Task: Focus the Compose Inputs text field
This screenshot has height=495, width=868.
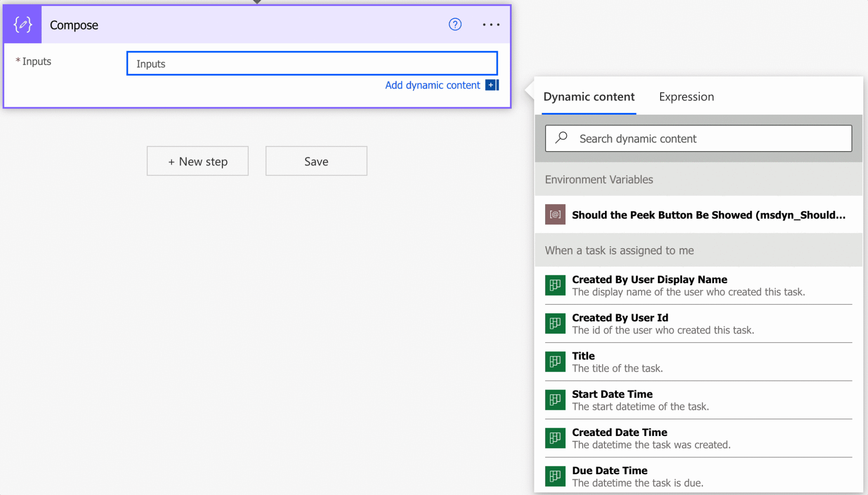Action: pos(312,63)
